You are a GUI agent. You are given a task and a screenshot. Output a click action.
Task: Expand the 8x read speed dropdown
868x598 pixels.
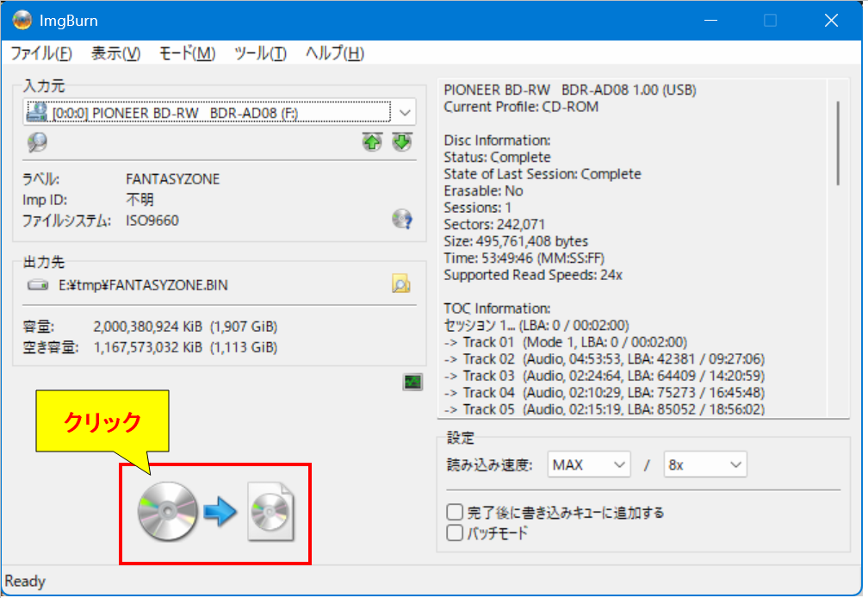(735, 465)
